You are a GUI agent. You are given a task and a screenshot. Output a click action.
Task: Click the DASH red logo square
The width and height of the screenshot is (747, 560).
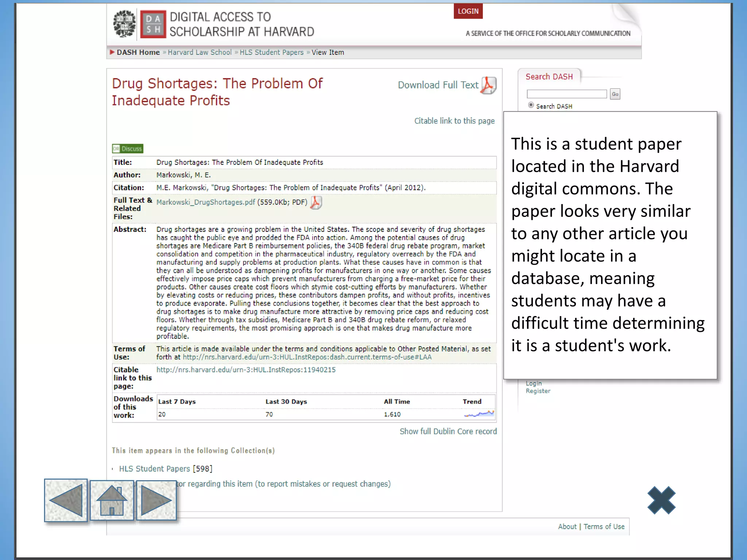[153, 24]
